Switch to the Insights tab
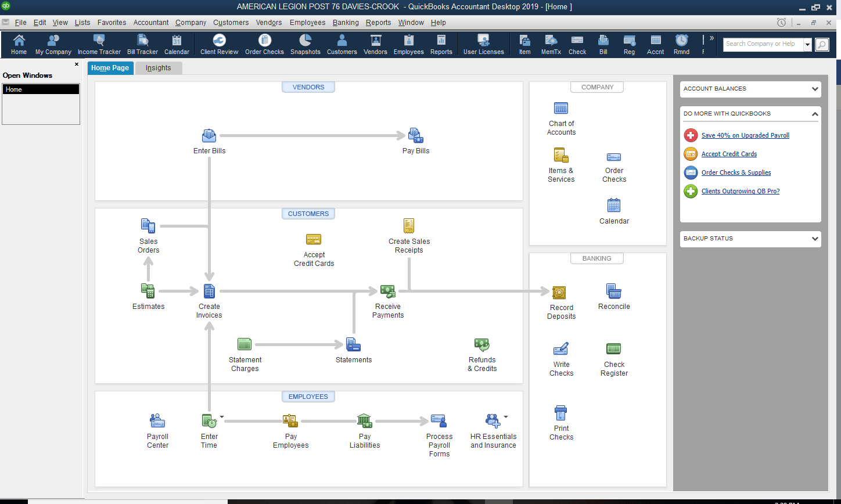The image size is (841, 504). 159,68
